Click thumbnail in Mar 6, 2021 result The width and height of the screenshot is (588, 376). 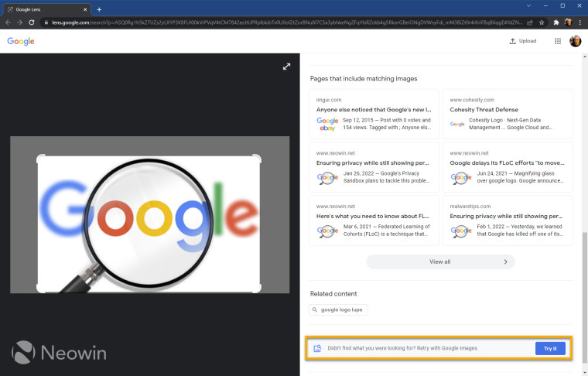tap(328, 231)
